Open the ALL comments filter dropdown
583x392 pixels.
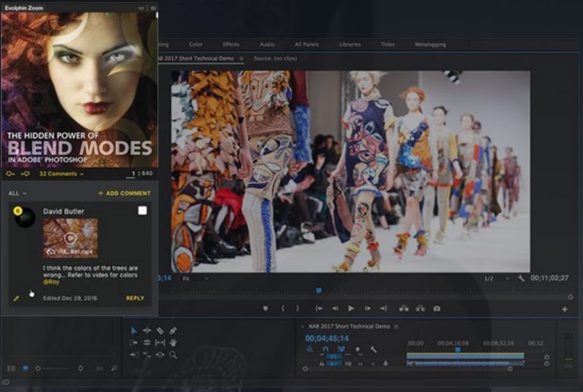click(17, 193)
